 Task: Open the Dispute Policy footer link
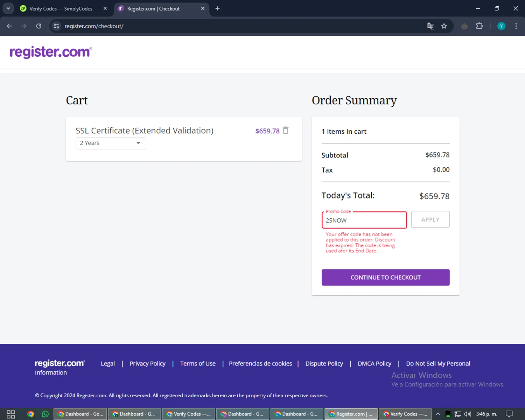click(324, 364)
